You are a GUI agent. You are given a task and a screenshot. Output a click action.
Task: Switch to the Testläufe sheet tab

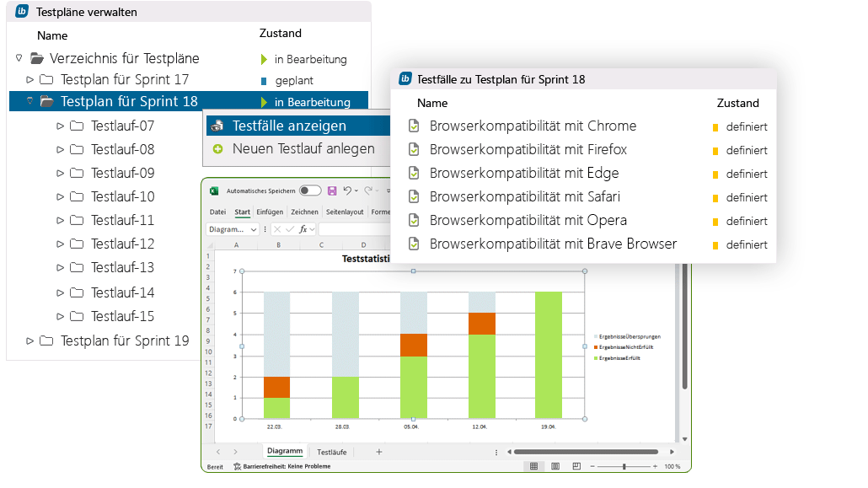coord(333,452)
